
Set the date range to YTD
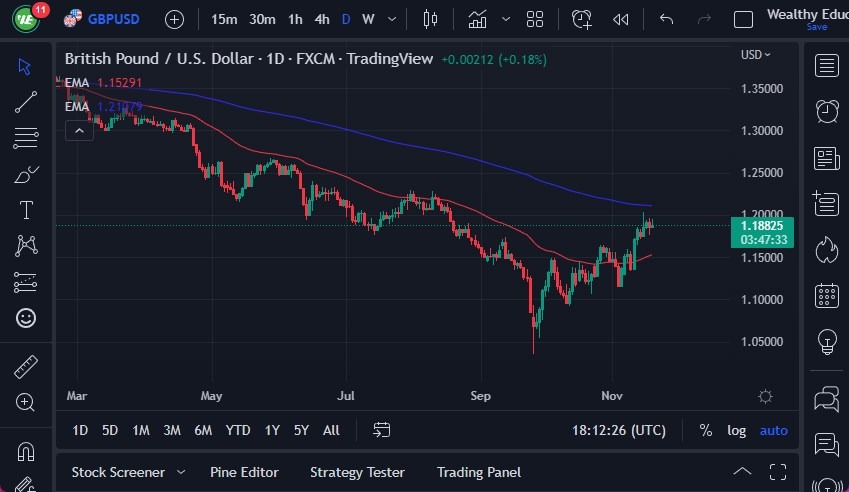[x=238, y=430]
